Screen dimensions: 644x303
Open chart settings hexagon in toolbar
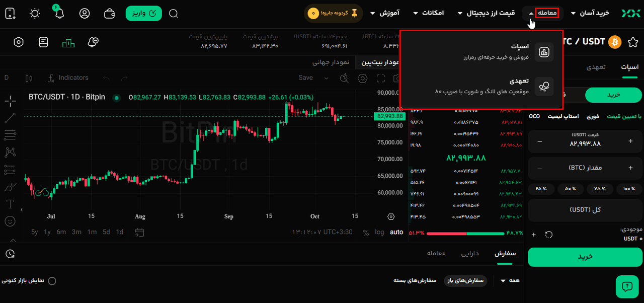[362, 78]
